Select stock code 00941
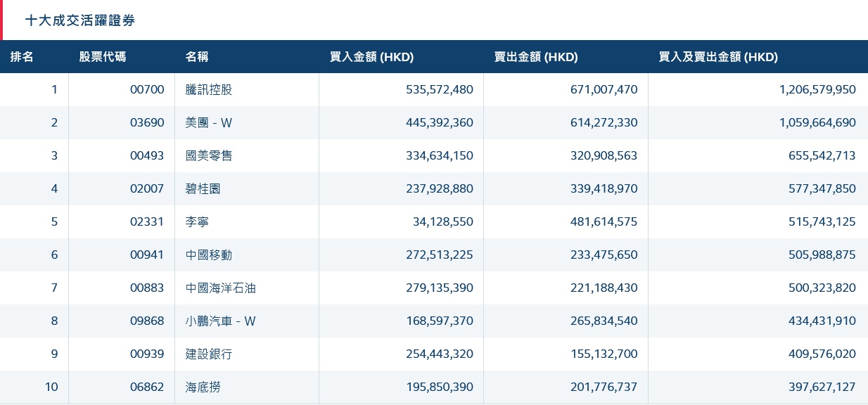Viewport: 868px width, 405px height. coord(147,255)
